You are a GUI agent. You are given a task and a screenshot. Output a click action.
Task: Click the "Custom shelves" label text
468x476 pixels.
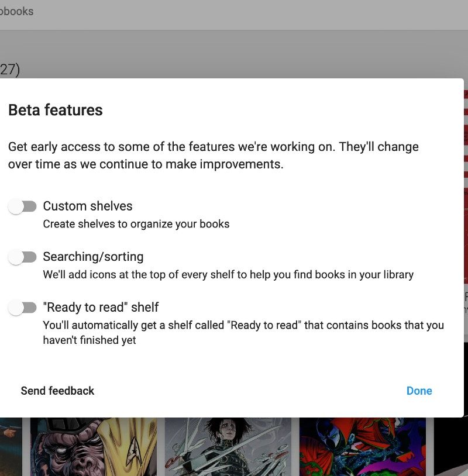(88, 206)
